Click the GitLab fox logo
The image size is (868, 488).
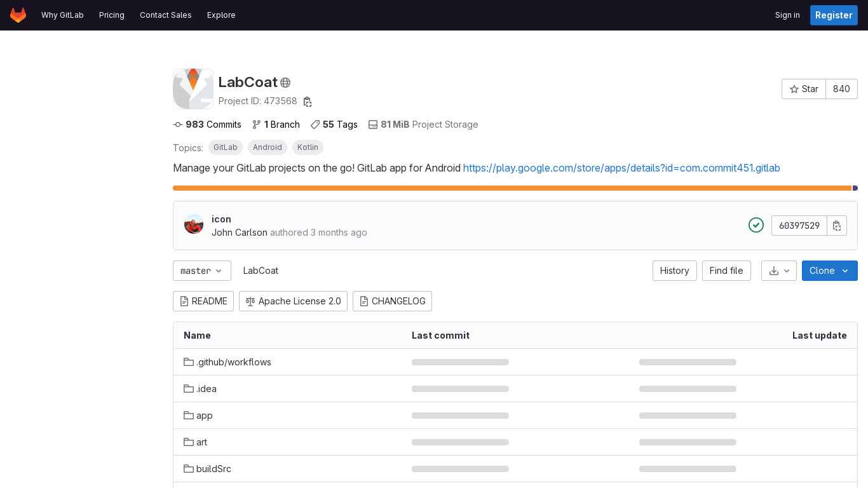(x=18, y=15)
